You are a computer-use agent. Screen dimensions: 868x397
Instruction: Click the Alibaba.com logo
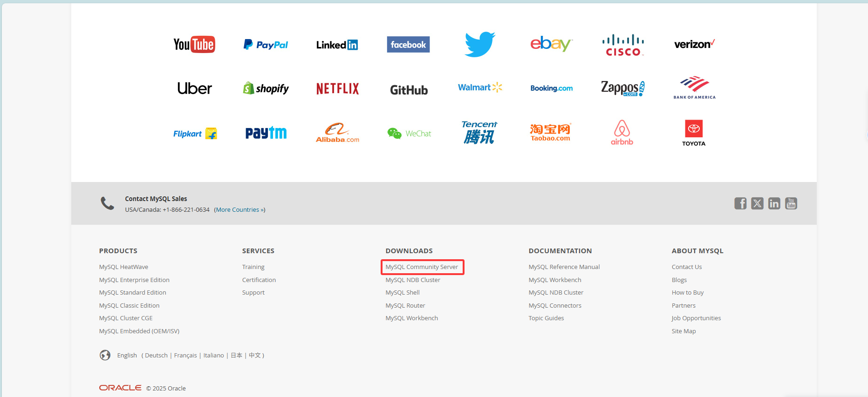point(337,133)
